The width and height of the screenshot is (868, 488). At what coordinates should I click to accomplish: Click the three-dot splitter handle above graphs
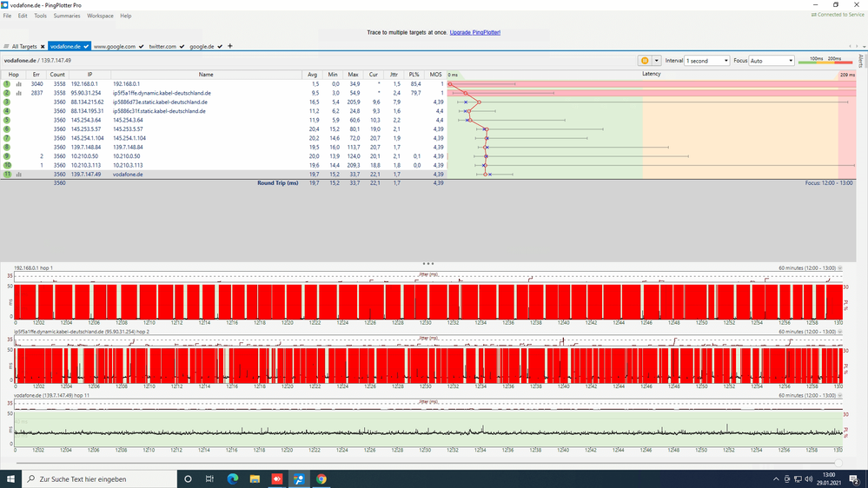pyautogui.click(x=427, y=264)
